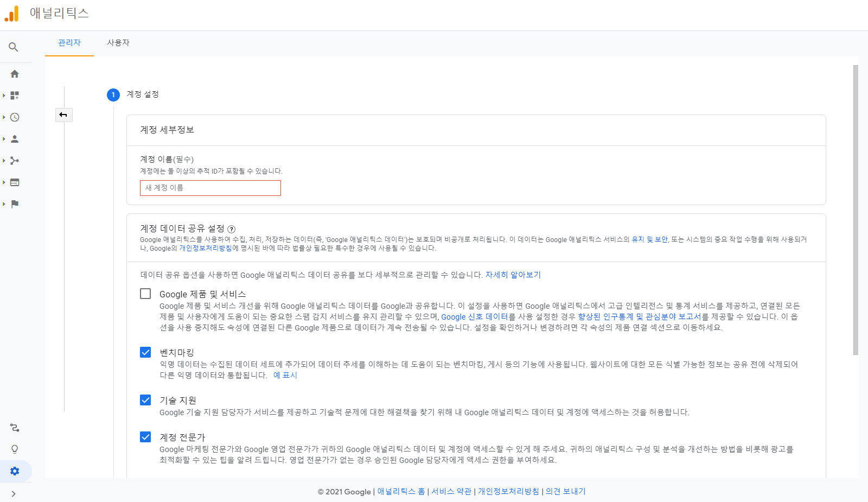Screen dimensions: 868x502
Task: Switch to the 관리자 tab
Action: click(69, 42)
